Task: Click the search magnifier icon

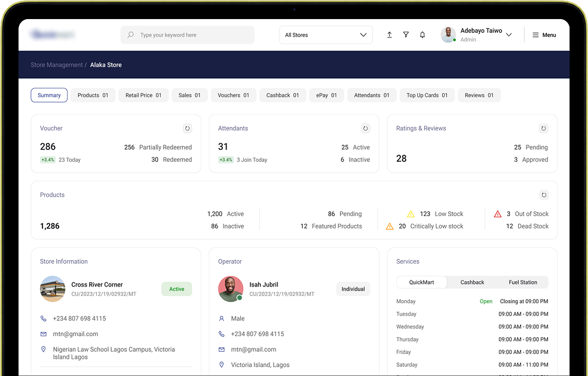Action: (130, 35)
